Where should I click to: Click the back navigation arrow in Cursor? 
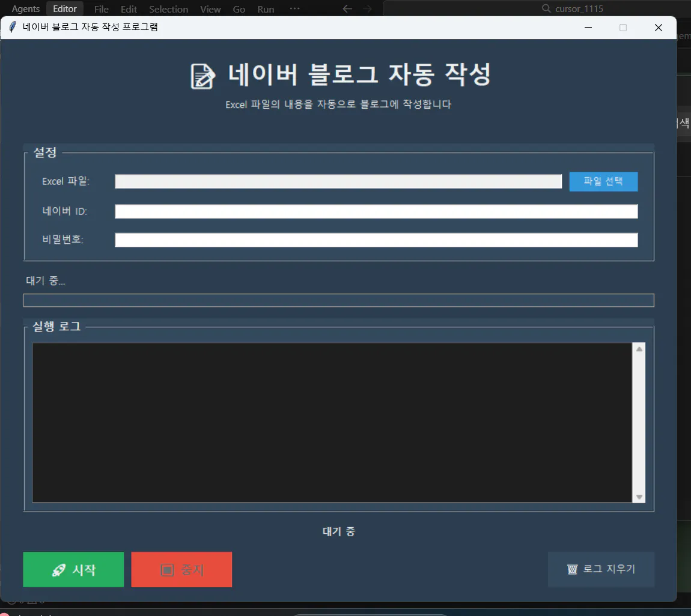coord(347,9)
